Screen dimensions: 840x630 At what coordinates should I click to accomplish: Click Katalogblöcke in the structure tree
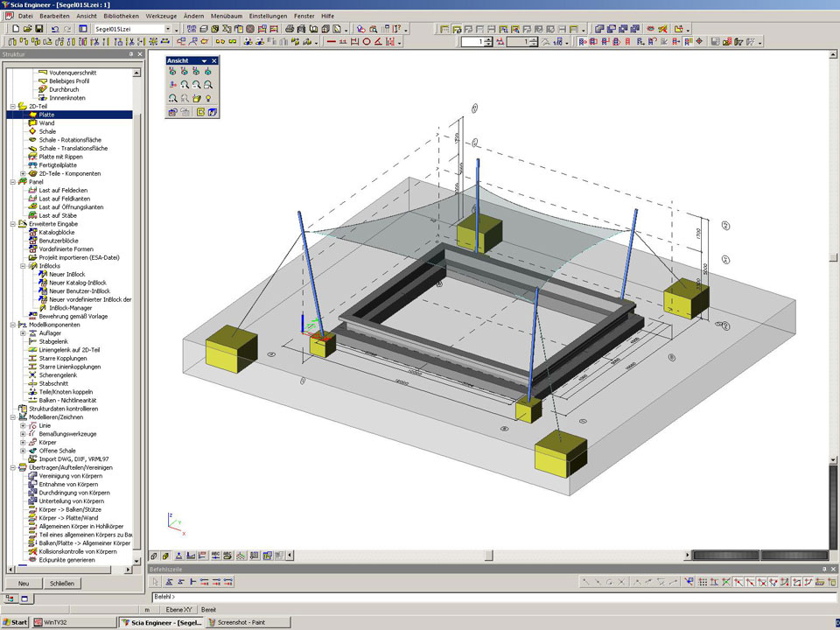point(58,232)
